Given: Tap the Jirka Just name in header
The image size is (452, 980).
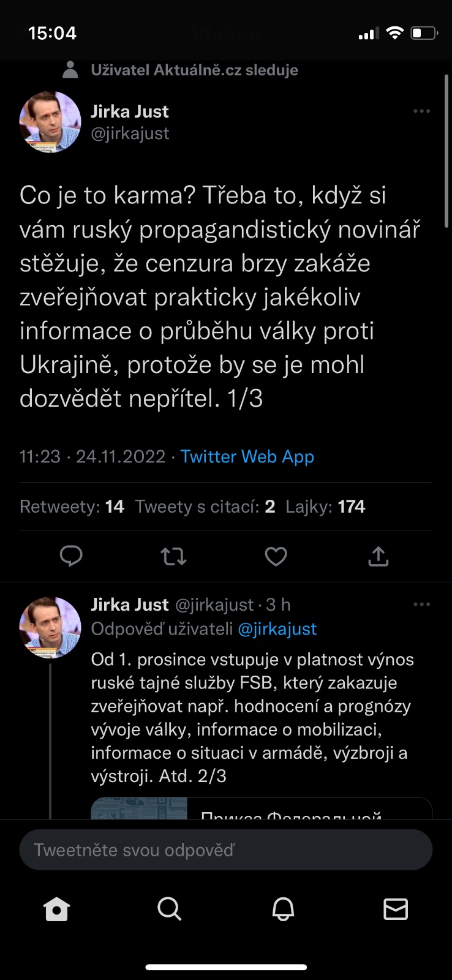Looking at the screenshot, I should 130,111.
